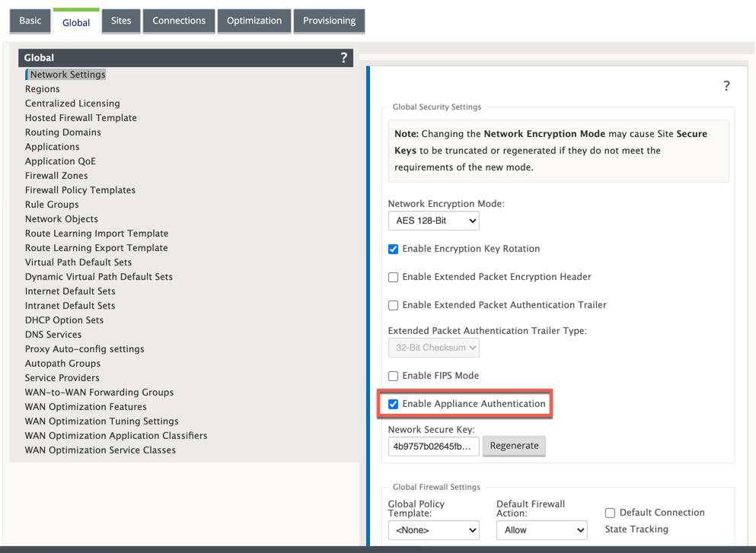Screen dimensions: 756x553
Task: Open WAN-to-WAN Forwarding Groups
Action: (99, 393)
